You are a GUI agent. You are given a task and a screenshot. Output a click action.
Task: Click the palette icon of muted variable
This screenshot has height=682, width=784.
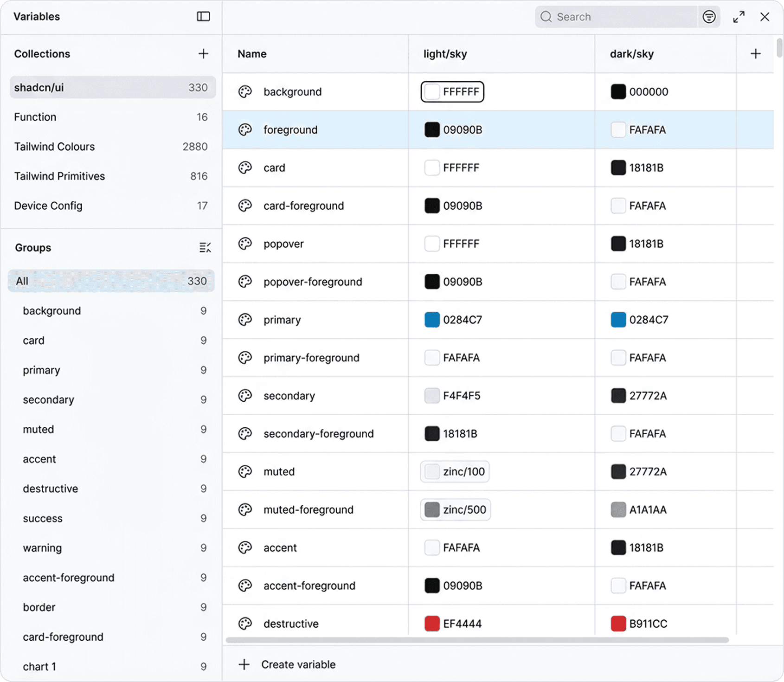[245, 472]
